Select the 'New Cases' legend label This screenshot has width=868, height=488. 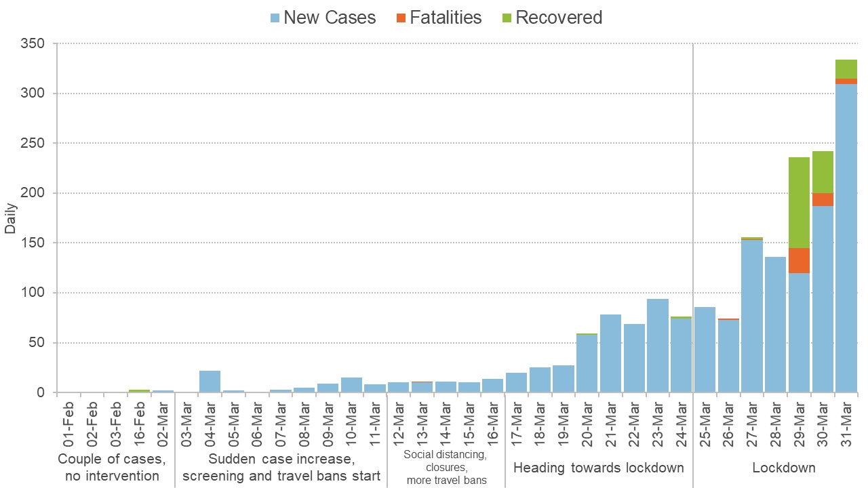tap(330, 18)
